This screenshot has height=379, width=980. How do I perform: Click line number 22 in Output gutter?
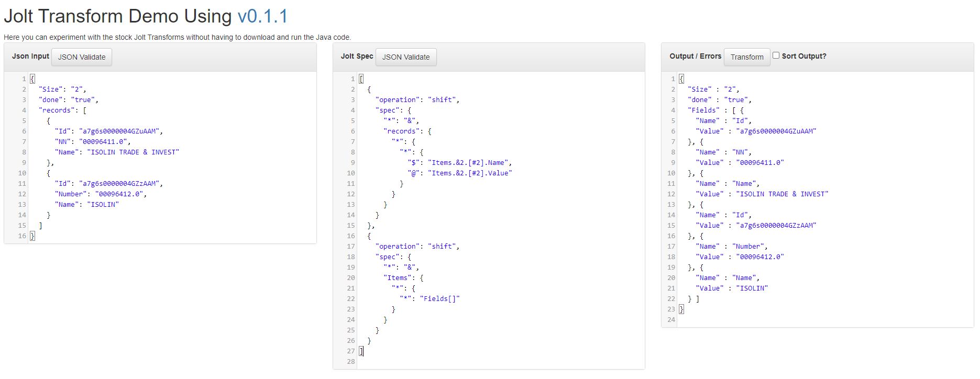tap(671, 298)
